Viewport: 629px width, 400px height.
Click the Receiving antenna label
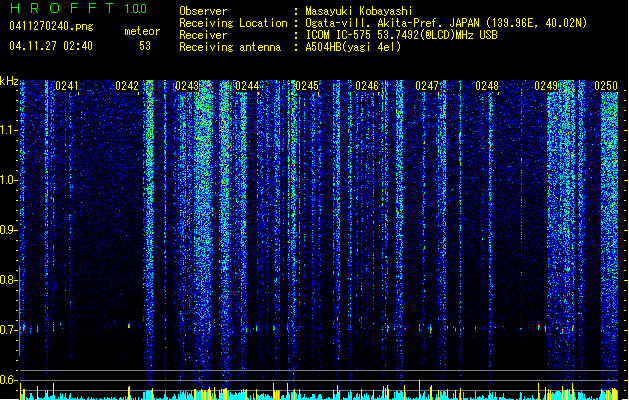coord(230,47)
